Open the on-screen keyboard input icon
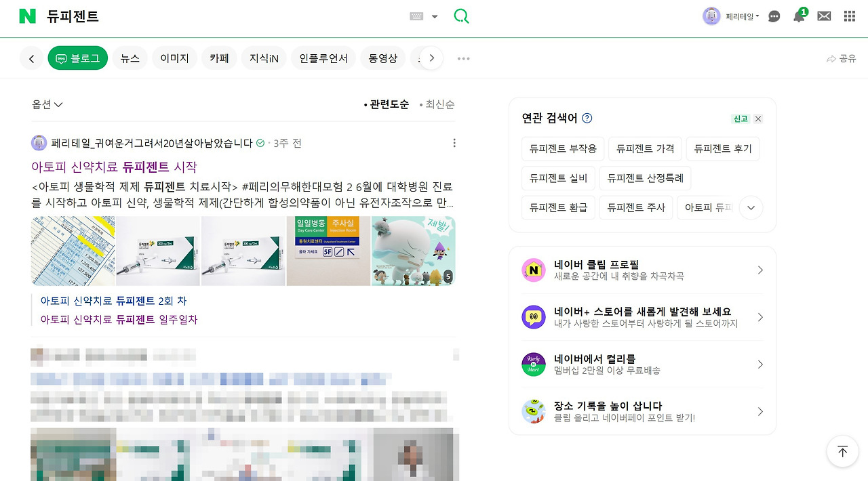This screenshot has height=481, width=868. 420,16
